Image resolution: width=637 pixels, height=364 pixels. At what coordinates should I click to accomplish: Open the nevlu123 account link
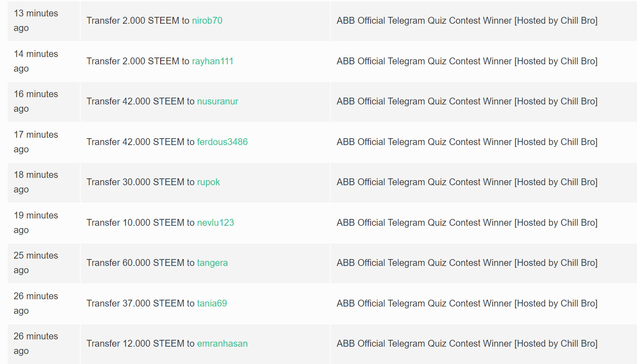tap(215, 223)
